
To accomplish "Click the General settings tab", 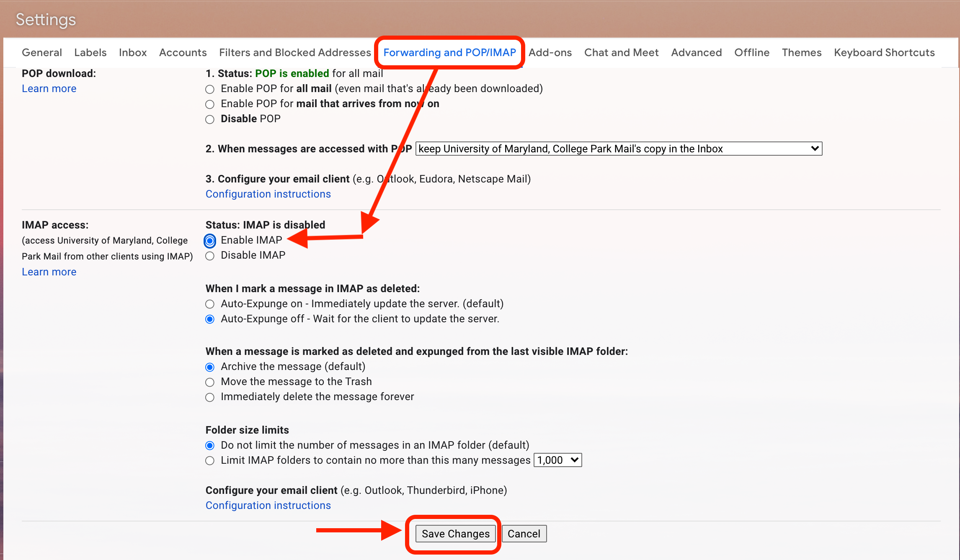I will (x=41, y=53).
